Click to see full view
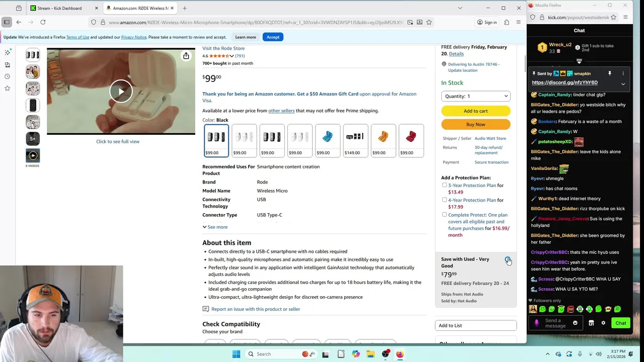This screenshot has height=362, width=644. (118, 141)
